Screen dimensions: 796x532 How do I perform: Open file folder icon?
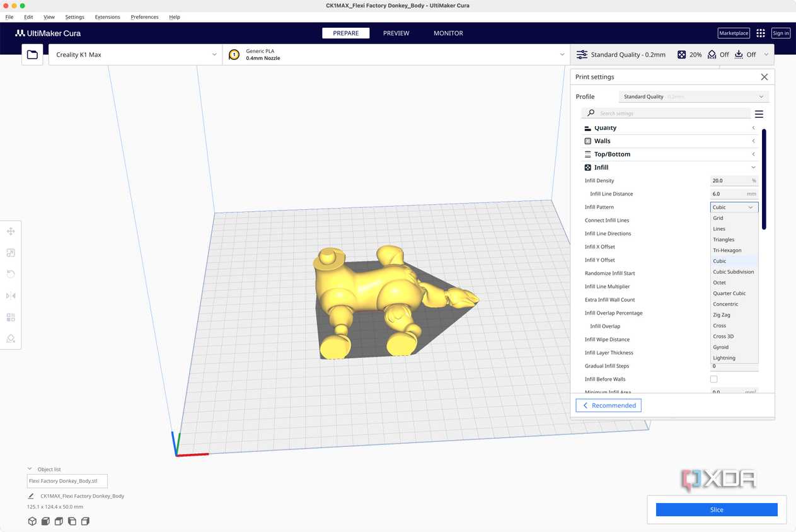tap(32, 55)
